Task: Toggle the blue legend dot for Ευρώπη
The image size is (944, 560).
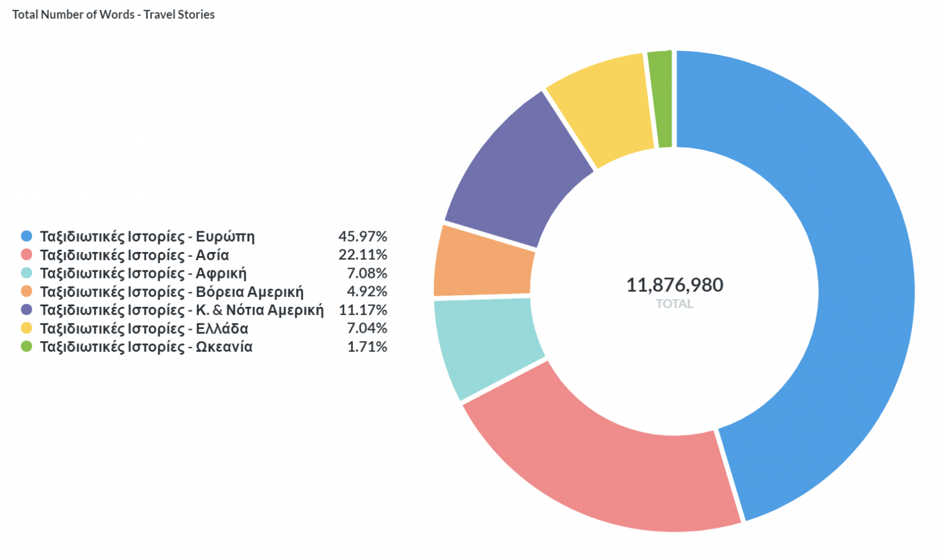Action: pos(27,237)
